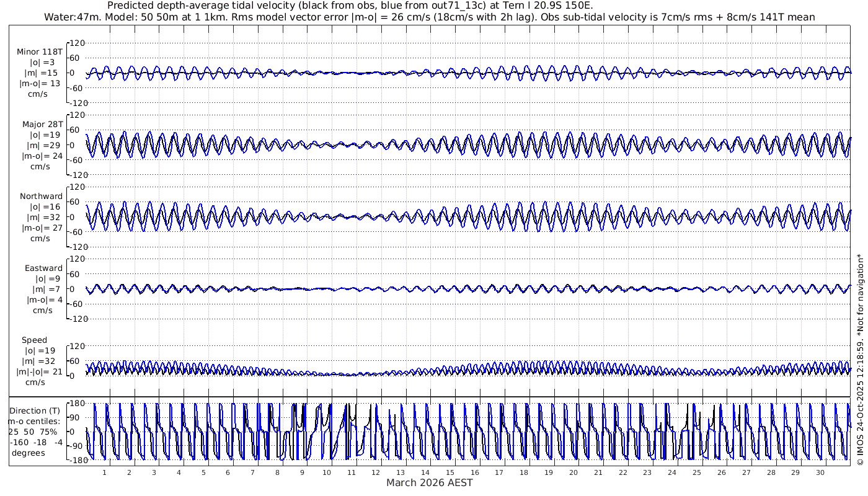Select day 16 on the date axis
Viewport: 868px width, 496px height.
click(475, 472)
